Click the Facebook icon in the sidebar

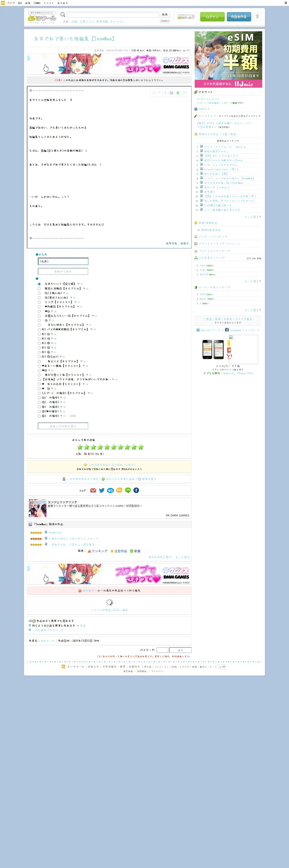pyautogui.click(x=227, y=329)
